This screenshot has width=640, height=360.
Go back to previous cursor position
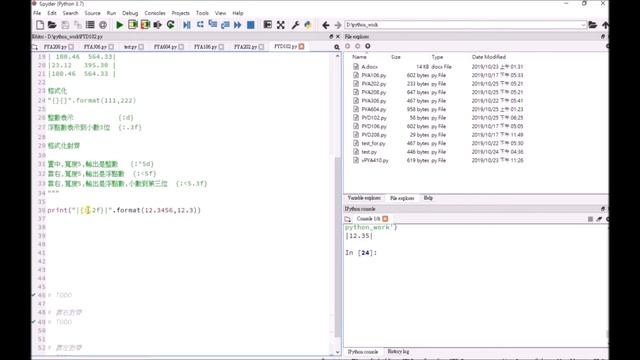pyautogui.click(x=325, y=25)
